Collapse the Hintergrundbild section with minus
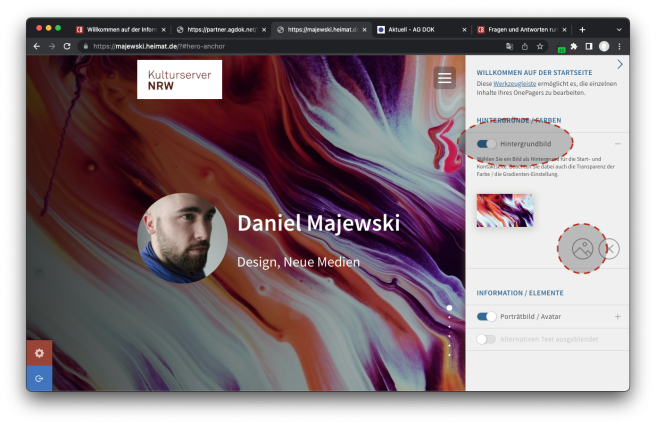 tap(617, 144)
